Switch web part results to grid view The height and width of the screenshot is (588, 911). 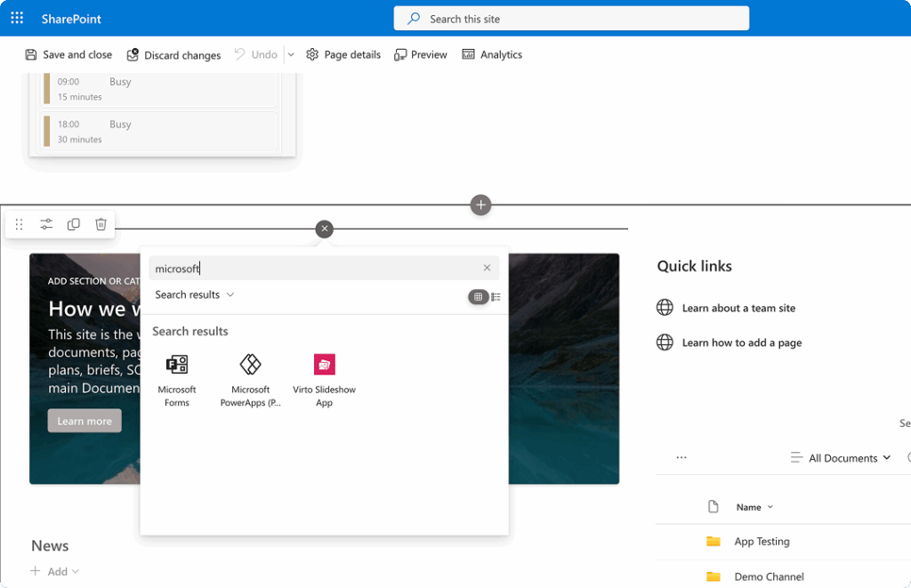pyautogui.click(x=478, y=296)
